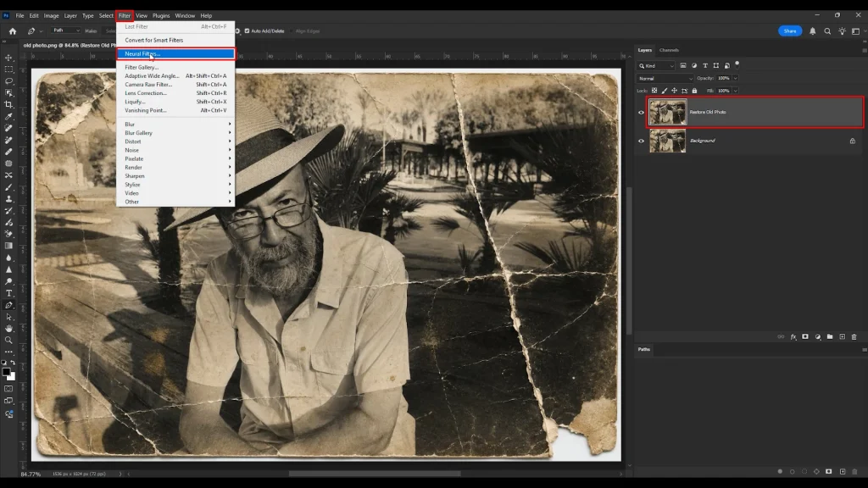Open the workspace switcher icon
The width and height of the screenshot is (868, 488).
(x=856, y=31)
